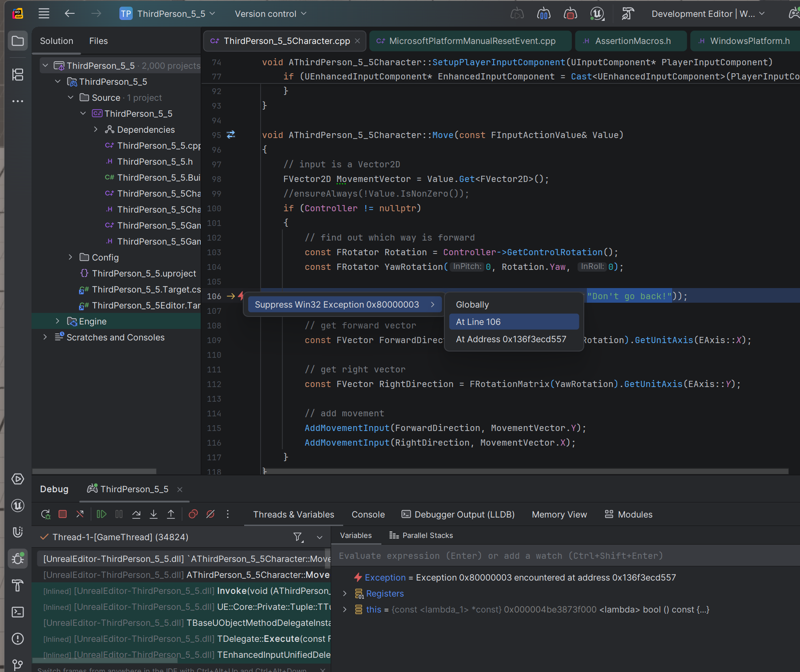Open the Git branches tool window

coord(18,664)
